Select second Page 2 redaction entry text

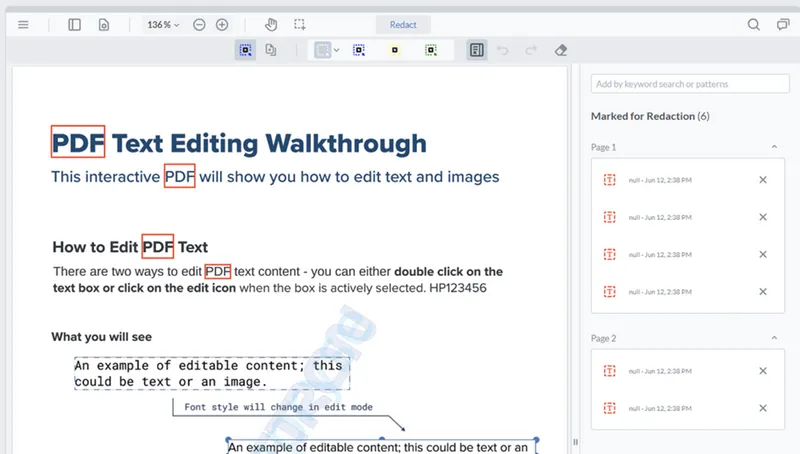(x=660, y=409)
